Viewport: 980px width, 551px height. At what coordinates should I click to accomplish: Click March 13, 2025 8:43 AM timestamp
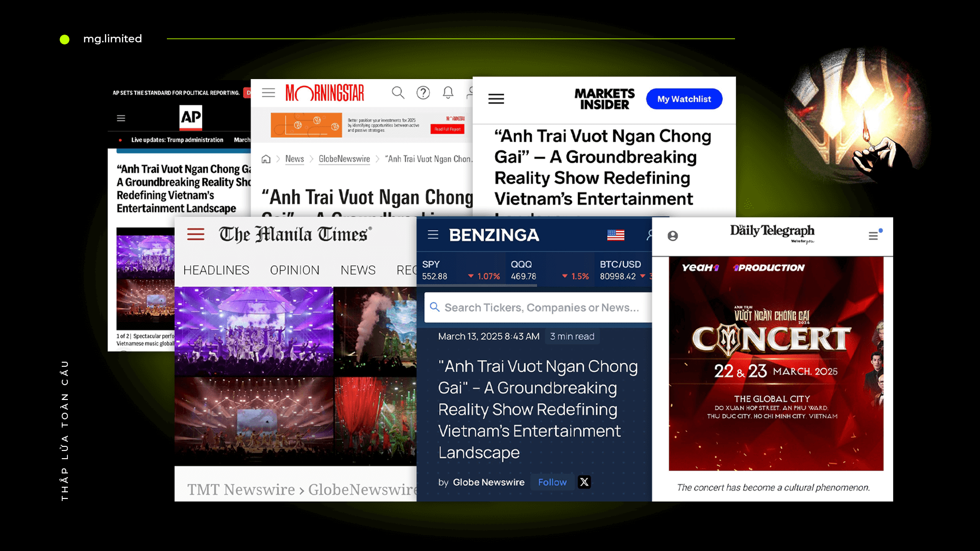pos(488,336)
